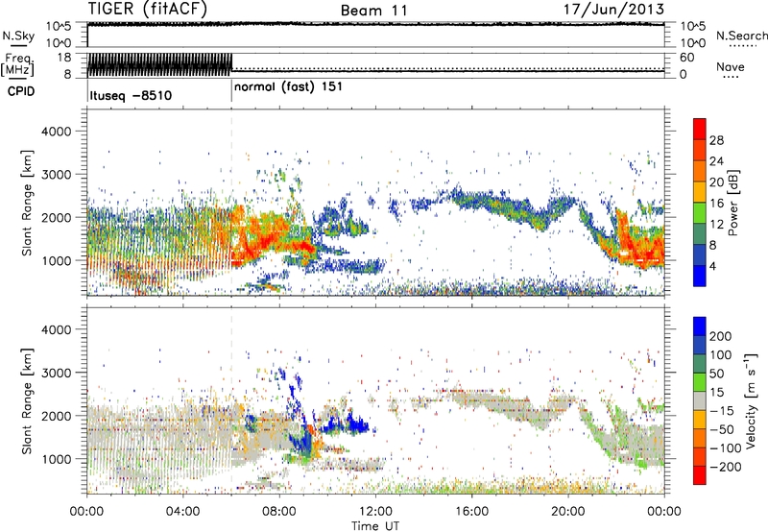
Task: Click the '50' value on Velocity color bar
Action: click(717, 374)
